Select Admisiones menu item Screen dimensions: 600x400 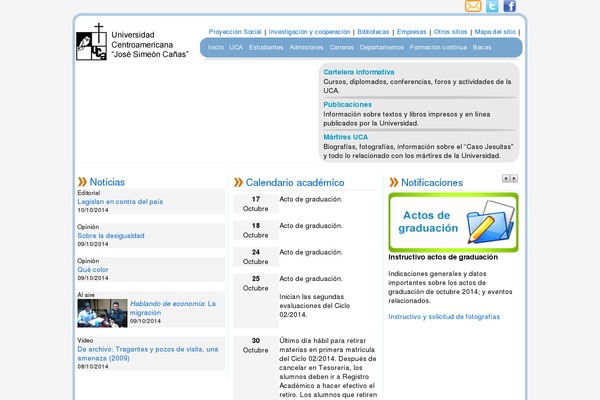[306, 47]
